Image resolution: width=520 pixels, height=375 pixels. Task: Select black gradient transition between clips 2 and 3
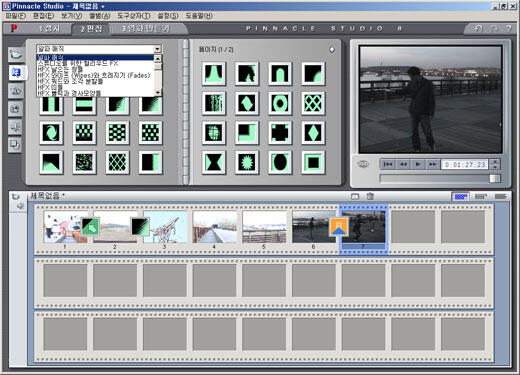coord(140,227)
